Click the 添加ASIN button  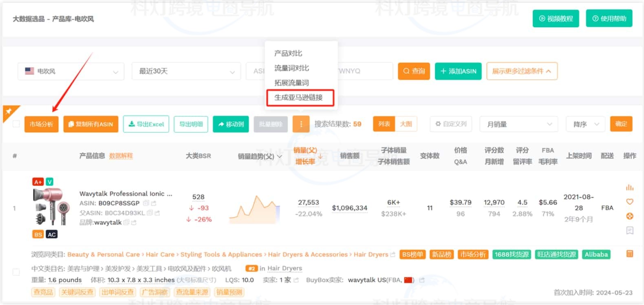[x=459, y=71]
